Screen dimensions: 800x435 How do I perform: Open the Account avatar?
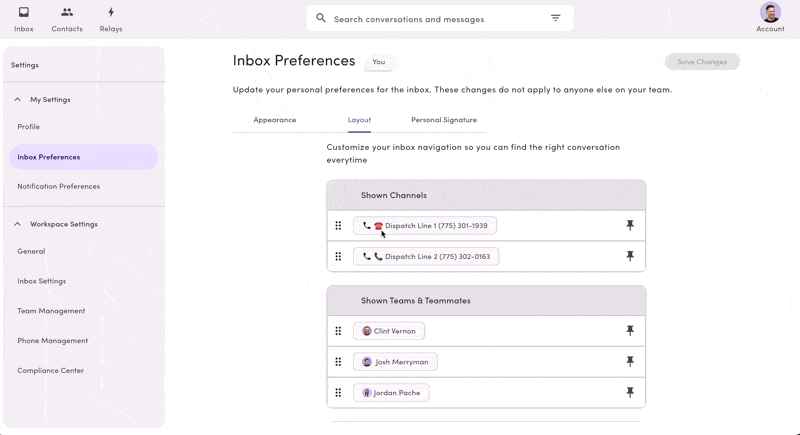[770, 12]
